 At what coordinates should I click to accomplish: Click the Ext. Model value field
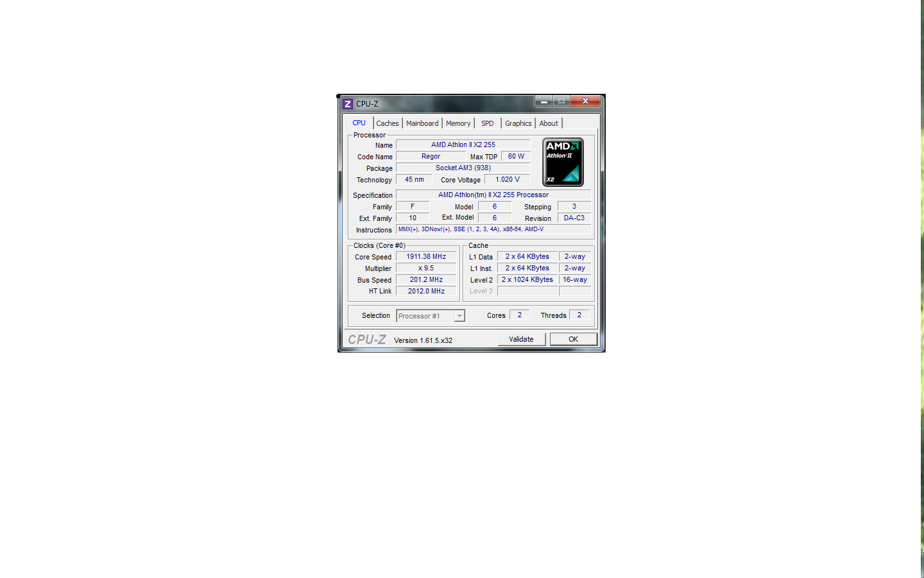coord(495,218)
